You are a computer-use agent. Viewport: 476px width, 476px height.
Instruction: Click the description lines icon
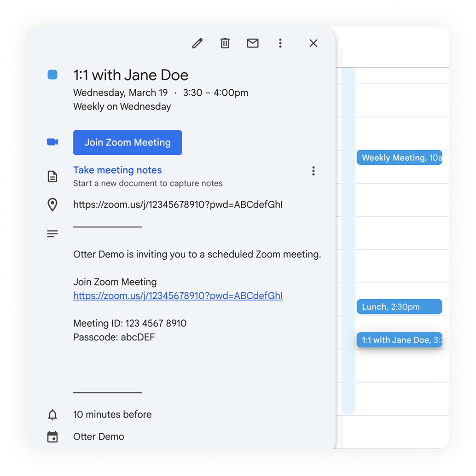click(52, 234)
